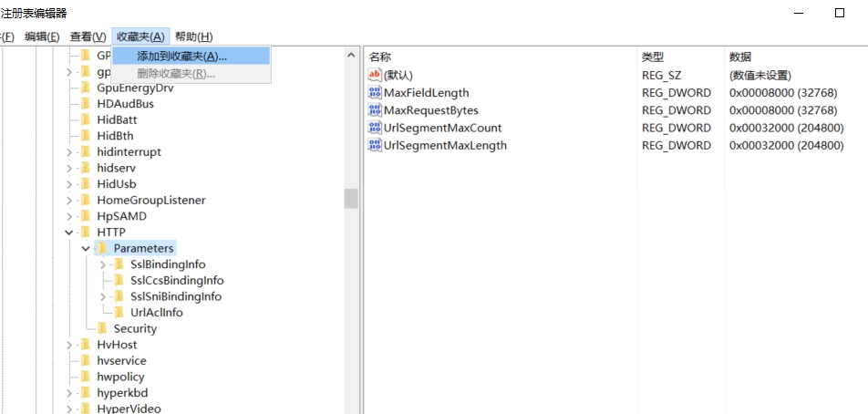Screen dimensions: 868x414
Task: Click the string value icon for (默认)
Action: click(x=375, y=76)
